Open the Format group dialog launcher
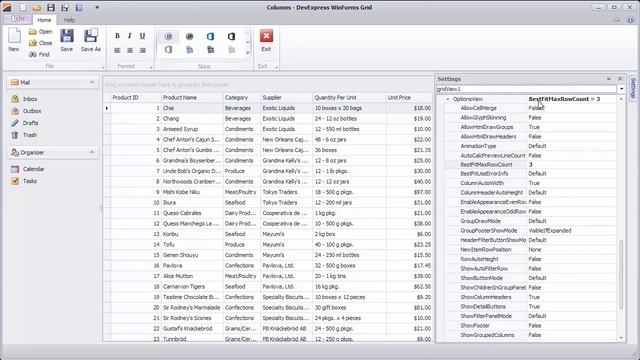Viewport: 640px width, 360px height. coord(151,67)
